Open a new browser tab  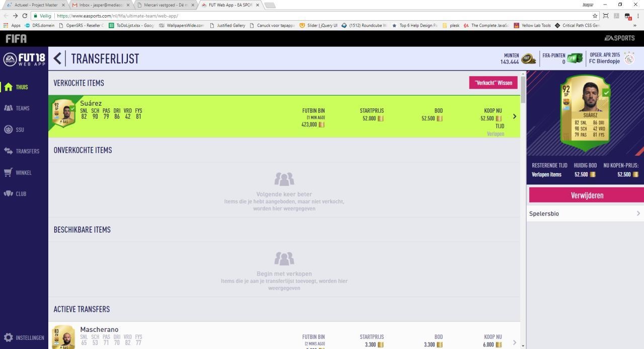pos(270,5)
